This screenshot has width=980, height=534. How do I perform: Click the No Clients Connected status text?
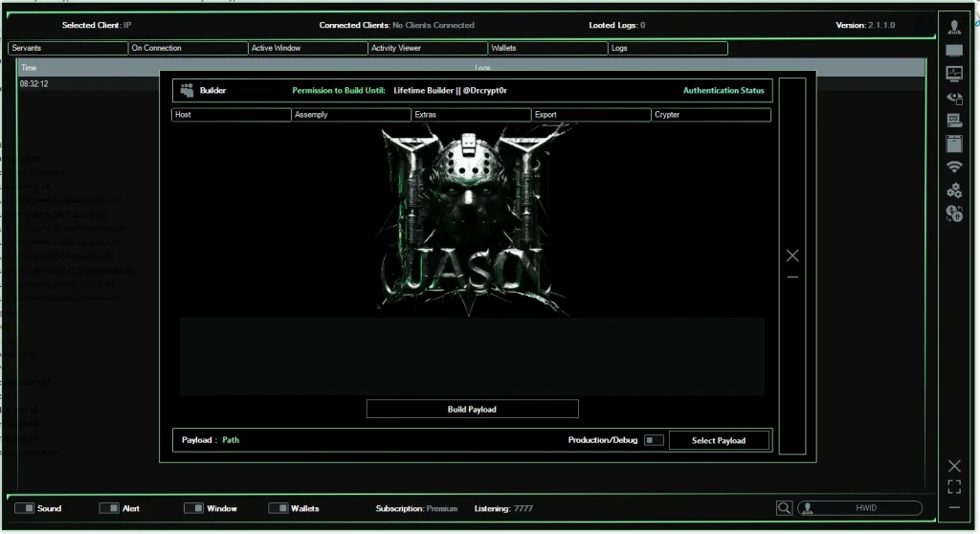[x=434, y=25]
